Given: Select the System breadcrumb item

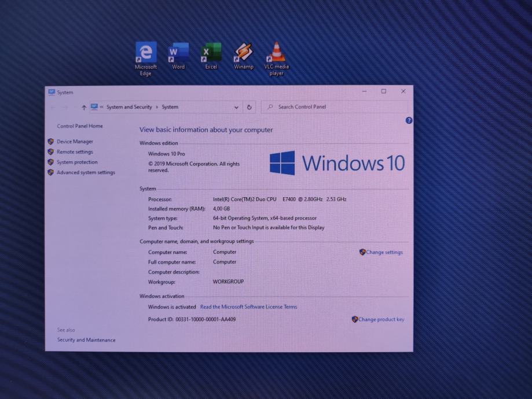Looking at the screenshot, I should click(170, 107).
